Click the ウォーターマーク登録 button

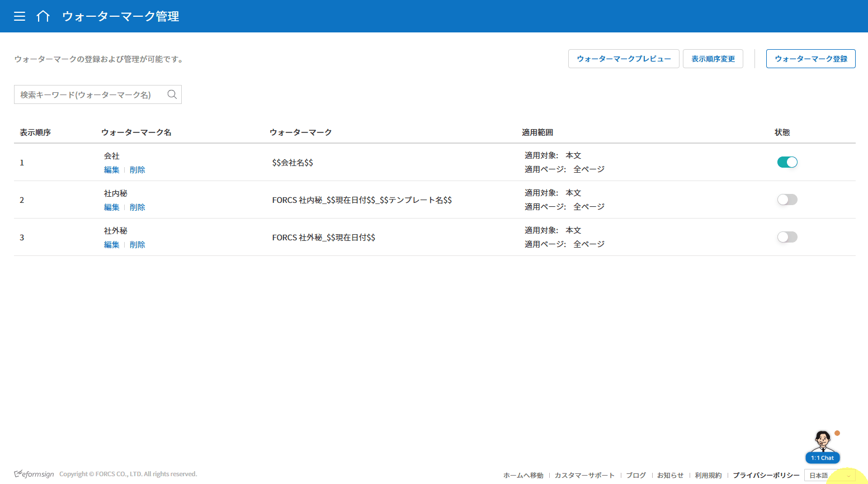pyautogui.click(x=810, y=59)
